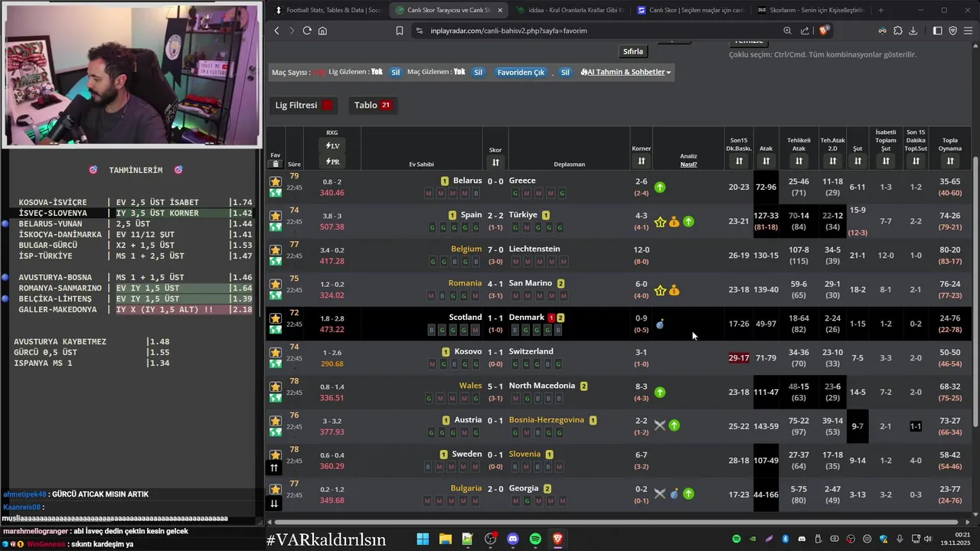Toggle favorite star for Belgium-Liechtenstein match
This screenshot has width=980, height=551.
click(x=276, y=250)
